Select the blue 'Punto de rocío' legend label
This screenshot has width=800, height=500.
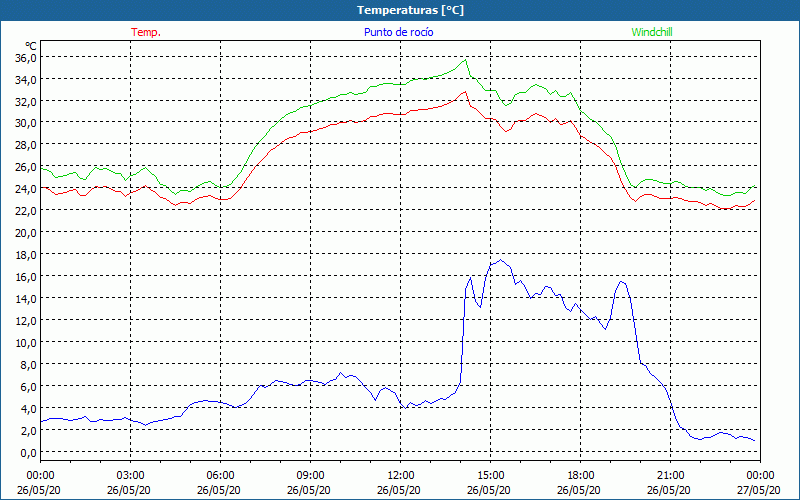398,32
